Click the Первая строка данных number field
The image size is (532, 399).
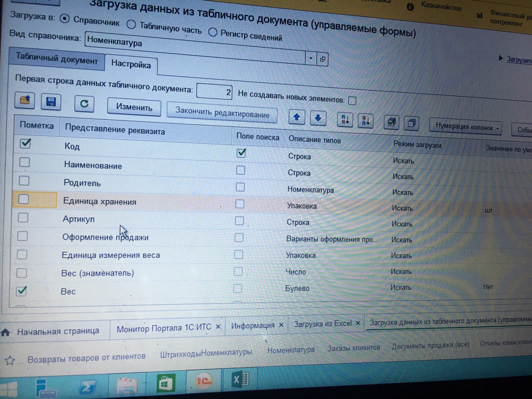pyautogui.click(x=214, y=91)
